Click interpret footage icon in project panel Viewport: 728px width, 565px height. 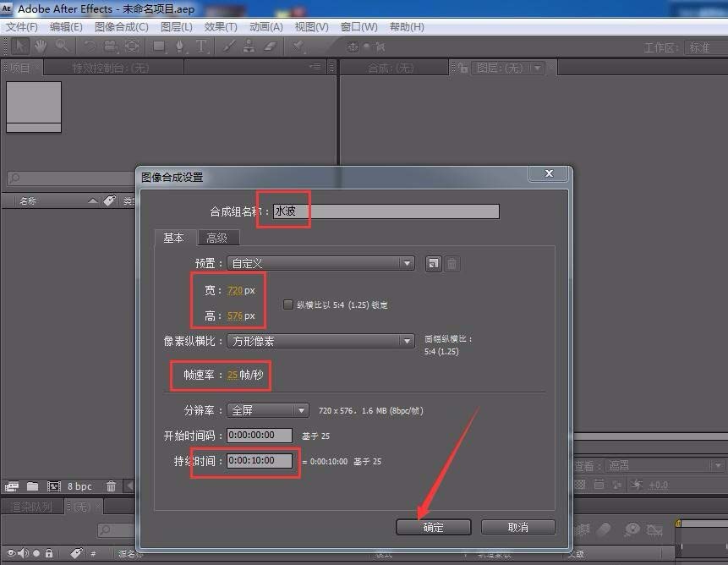point(12,486)
